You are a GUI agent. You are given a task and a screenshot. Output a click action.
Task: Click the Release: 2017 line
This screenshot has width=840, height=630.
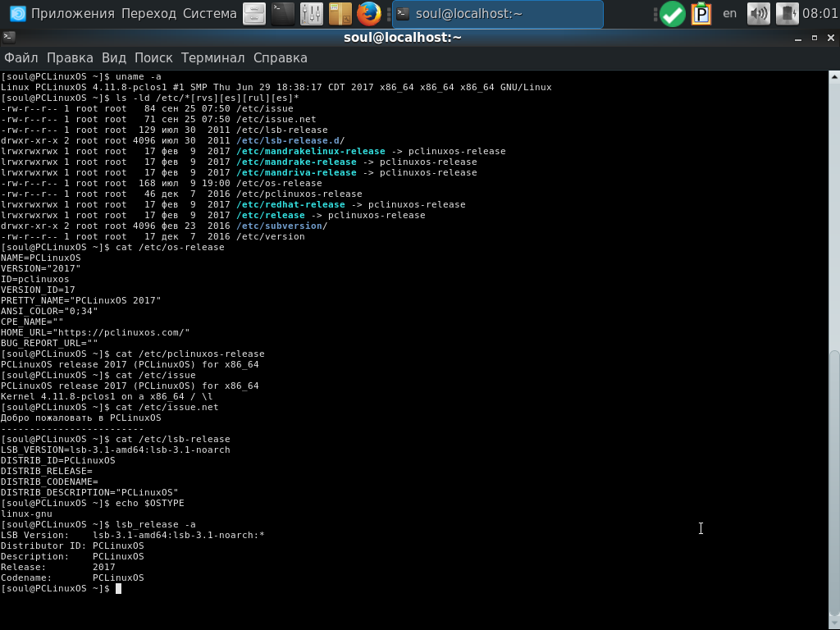[58, 568]
